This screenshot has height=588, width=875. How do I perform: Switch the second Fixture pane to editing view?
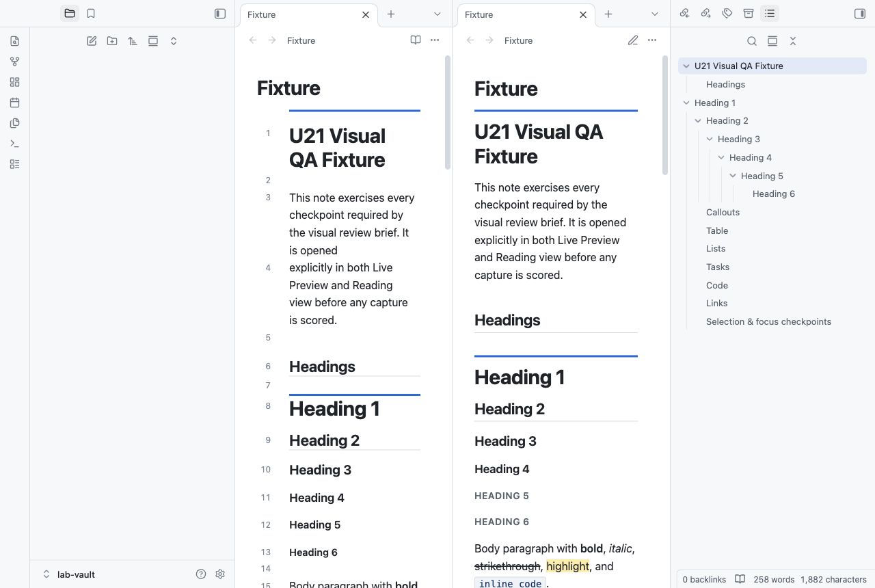pos(633,40)
